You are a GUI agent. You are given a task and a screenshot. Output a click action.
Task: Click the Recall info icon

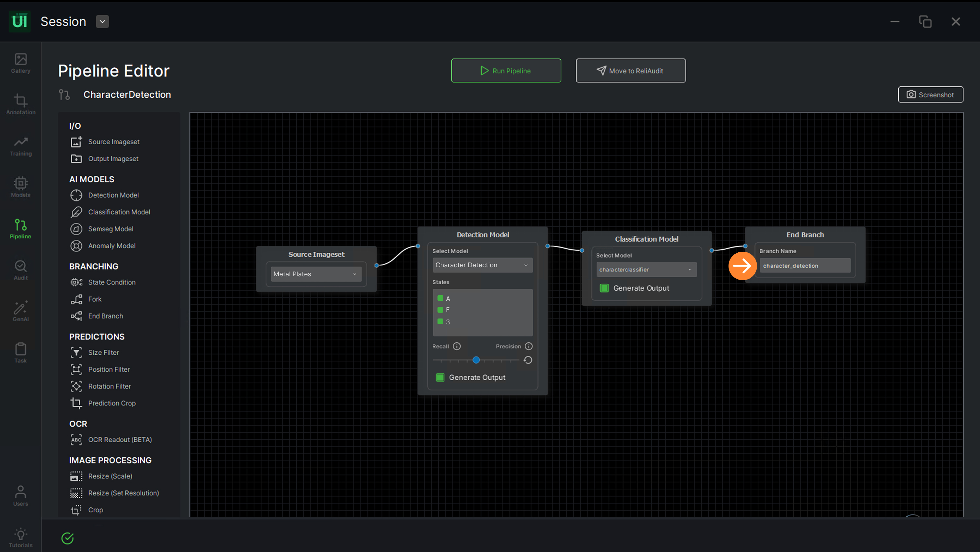457,346
